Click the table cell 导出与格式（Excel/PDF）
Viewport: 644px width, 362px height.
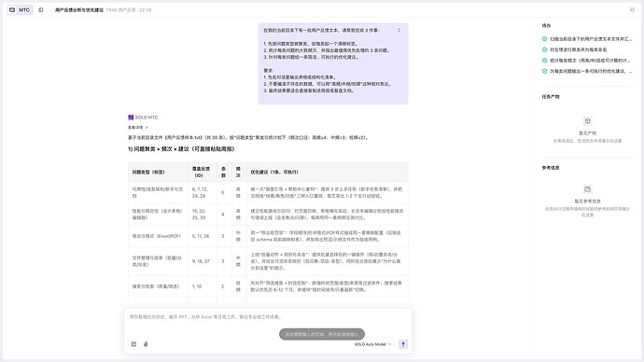point(157,236)
